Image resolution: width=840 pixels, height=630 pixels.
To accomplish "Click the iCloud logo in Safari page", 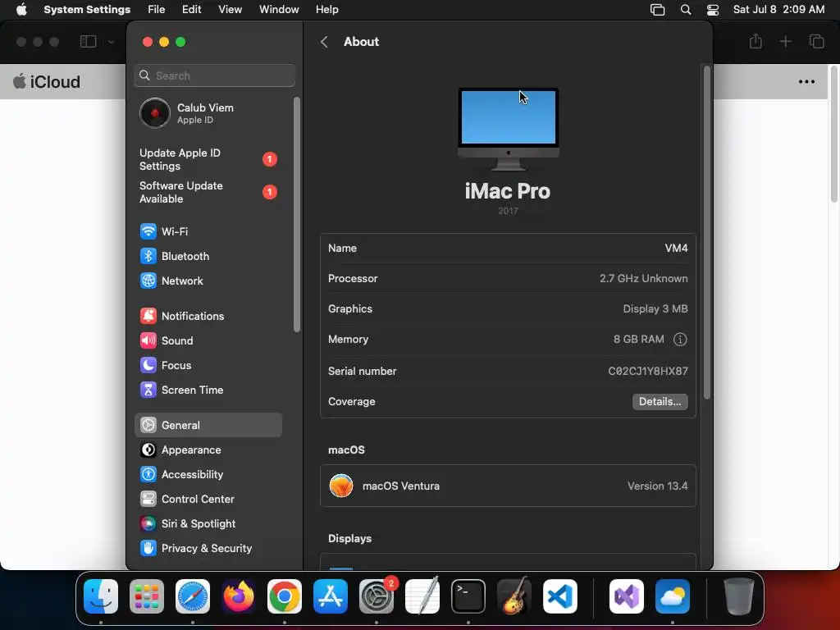I will tap(47, 82).
